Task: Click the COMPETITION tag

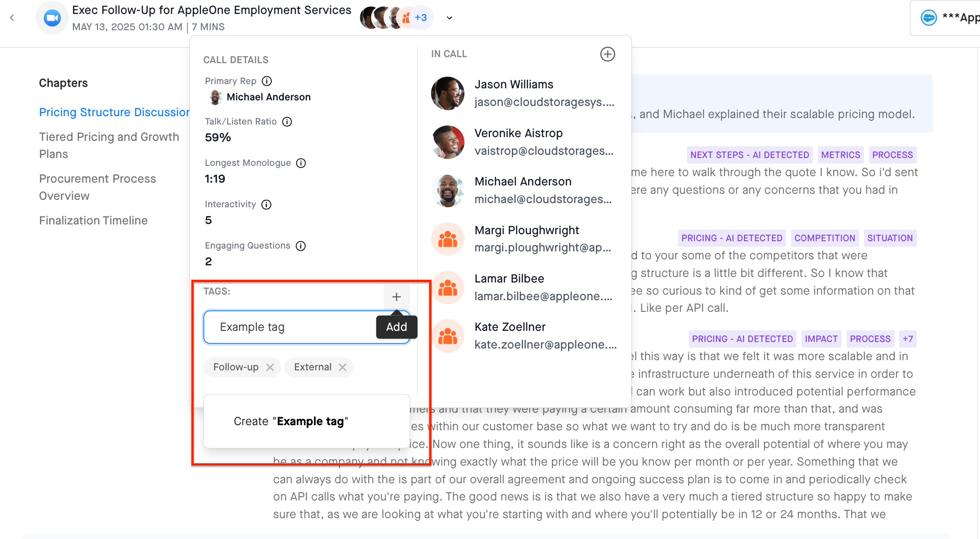Action: click(824, 238)
